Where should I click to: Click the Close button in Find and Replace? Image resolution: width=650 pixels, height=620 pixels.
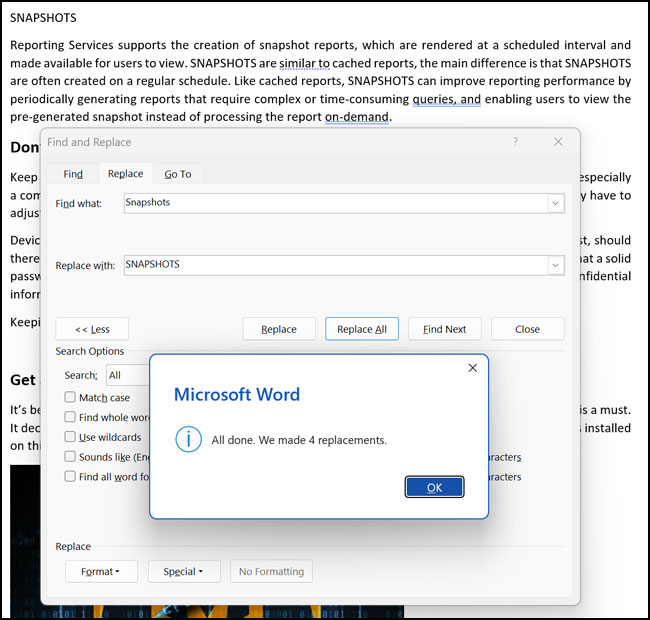tap(527, 329)
